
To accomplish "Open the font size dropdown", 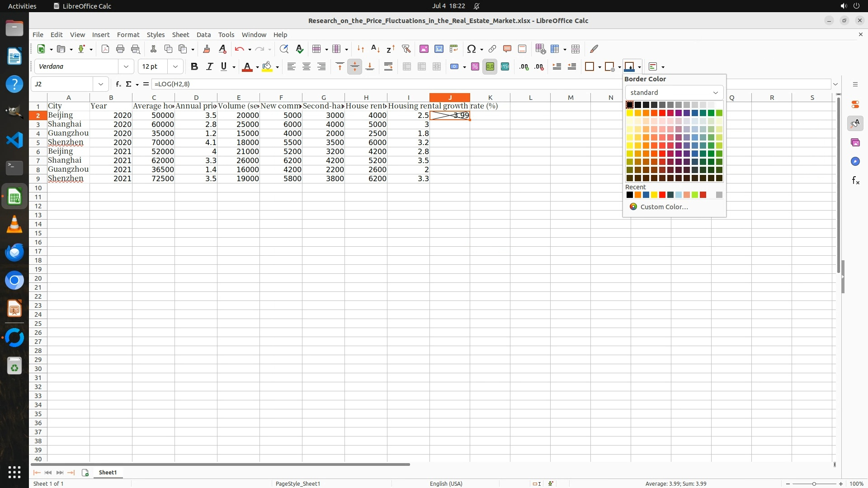I will [175, 66].
